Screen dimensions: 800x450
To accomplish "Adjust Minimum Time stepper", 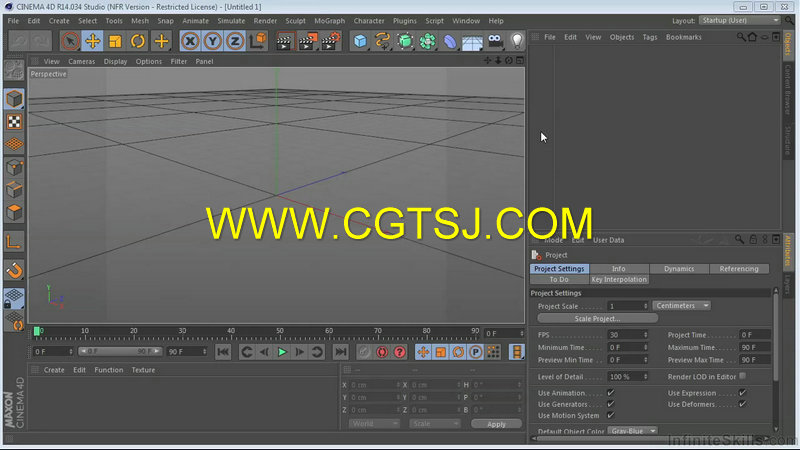I will (x=645, y=347).
